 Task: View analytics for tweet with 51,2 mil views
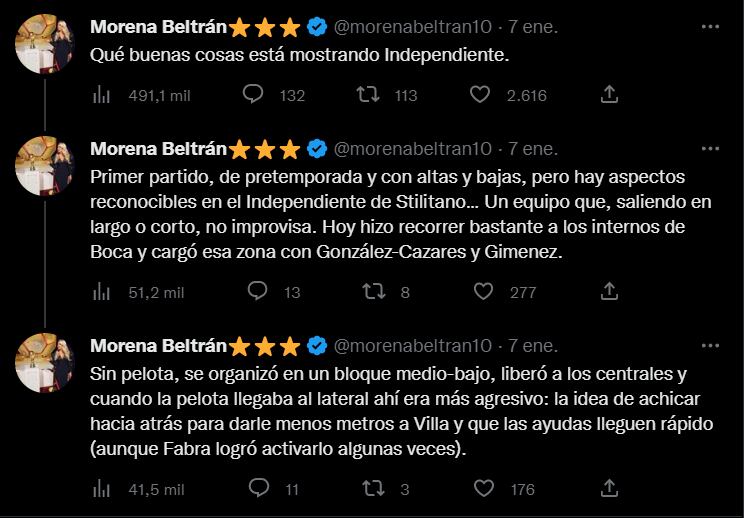click(x=101, y=292)
